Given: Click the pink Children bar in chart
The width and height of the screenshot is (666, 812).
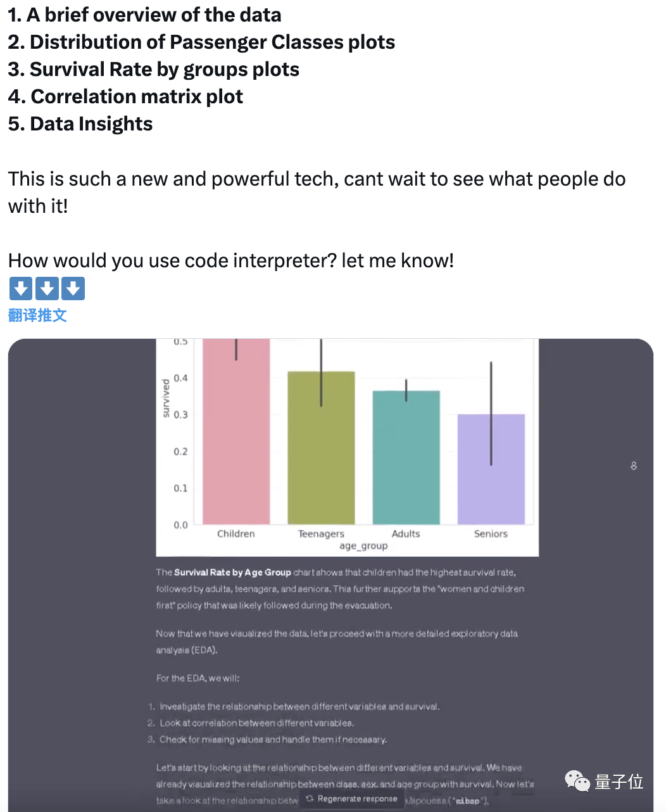Looking at the screenshot, I should (236, 431).
